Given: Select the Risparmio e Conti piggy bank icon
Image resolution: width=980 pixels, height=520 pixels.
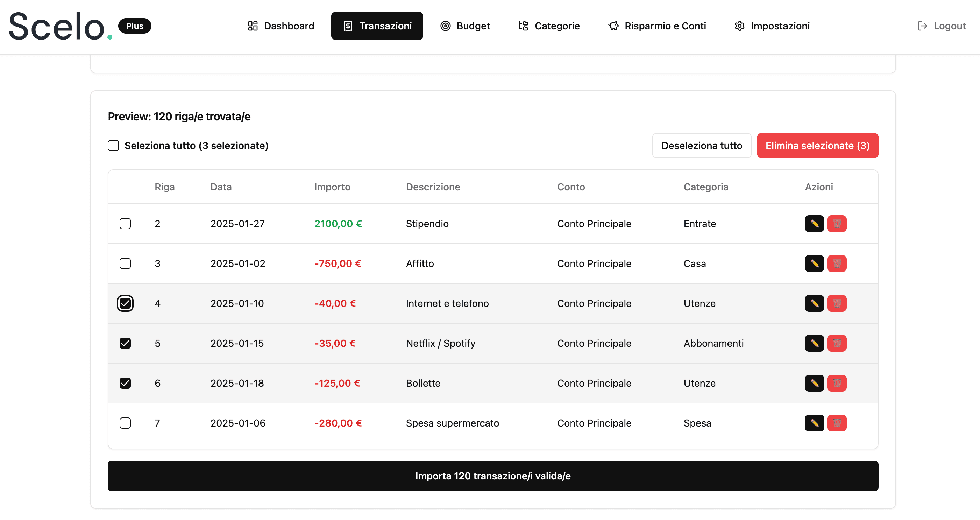Looking at the screenshot, I should (613, 26).
